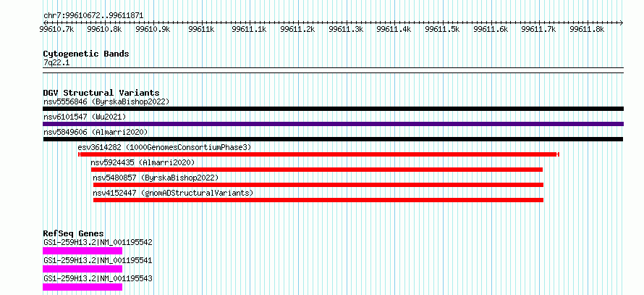
Task: Click gene label GS1-259H13.2|NM_001195541
Action: point(98,260)
